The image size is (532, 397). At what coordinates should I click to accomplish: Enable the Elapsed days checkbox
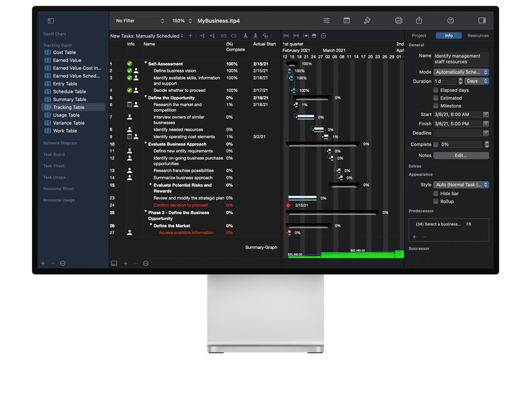point(436,90)
